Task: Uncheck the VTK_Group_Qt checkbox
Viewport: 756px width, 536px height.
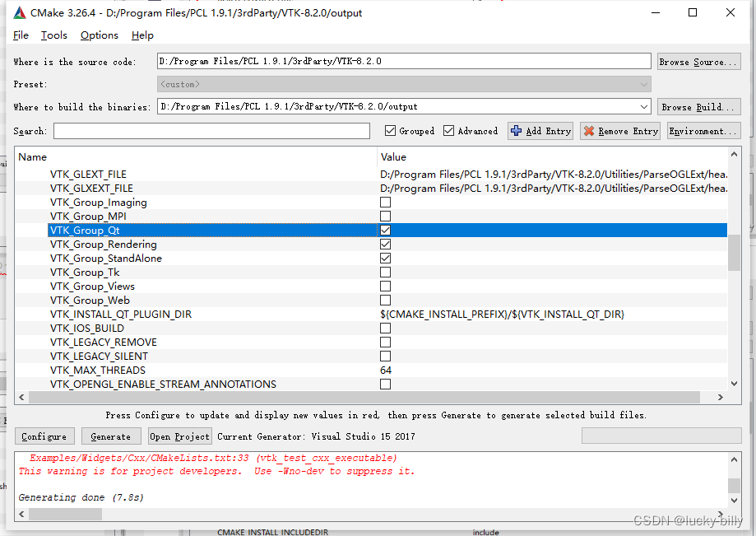Action: (385, 231)
